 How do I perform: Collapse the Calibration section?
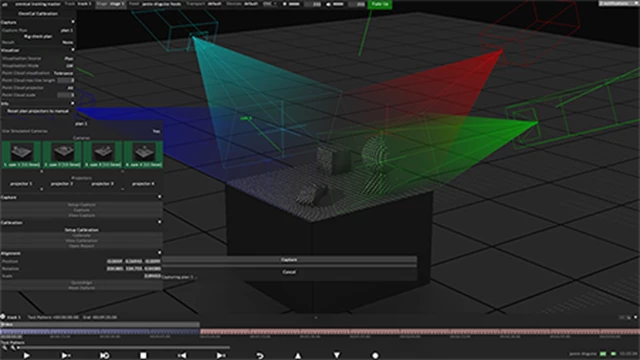click(160, 222)
